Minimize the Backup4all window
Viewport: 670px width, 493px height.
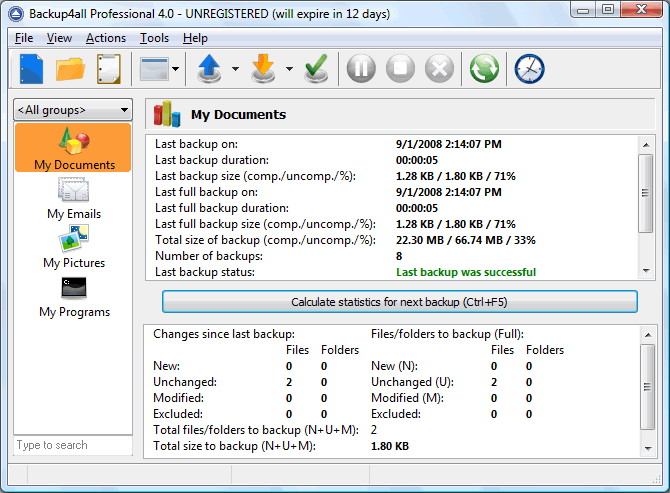(583, 10)
